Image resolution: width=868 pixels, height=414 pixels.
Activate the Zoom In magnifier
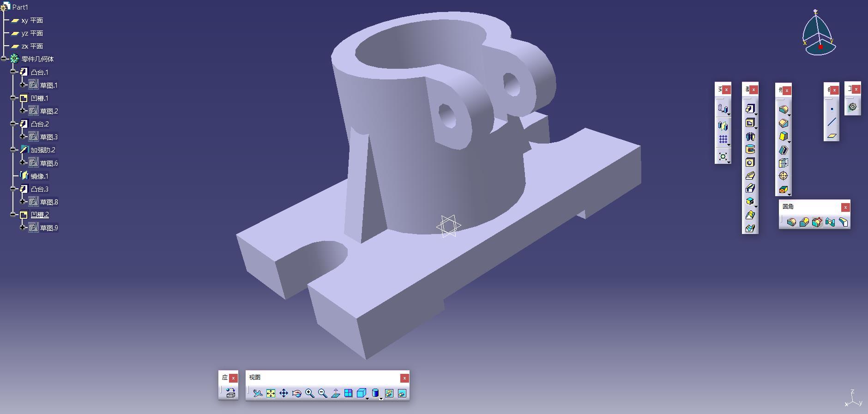pyautogui.click(x=309, y=393)
